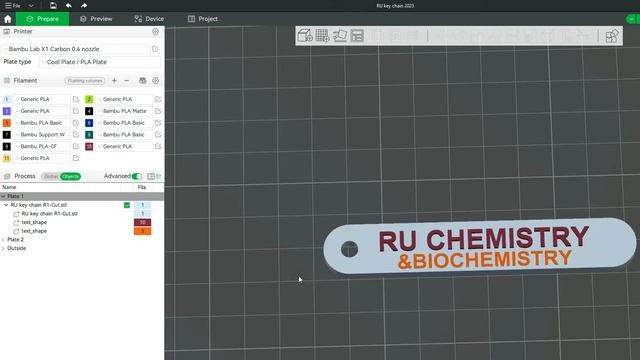Collapse the RU key chain R1-Cut.stl object

tap(6, 205)
